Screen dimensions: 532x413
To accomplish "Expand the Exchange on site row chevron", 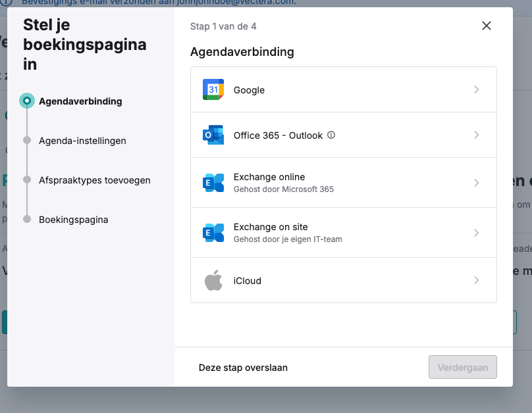I will point(476,233).
